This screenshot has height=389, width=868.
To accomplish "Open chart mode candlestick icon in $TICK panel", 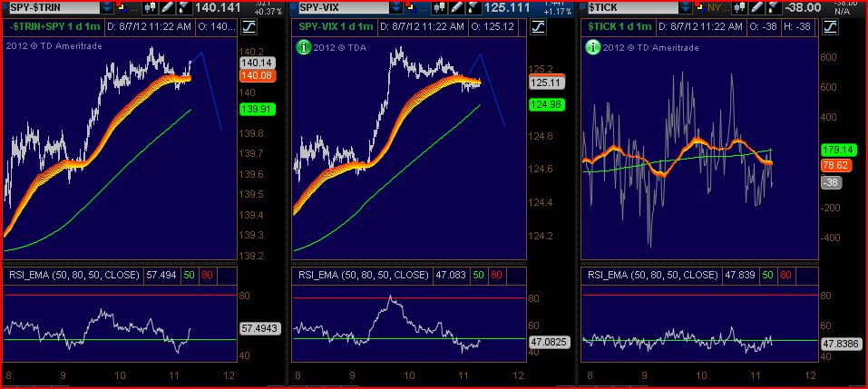I will point(738,7).
